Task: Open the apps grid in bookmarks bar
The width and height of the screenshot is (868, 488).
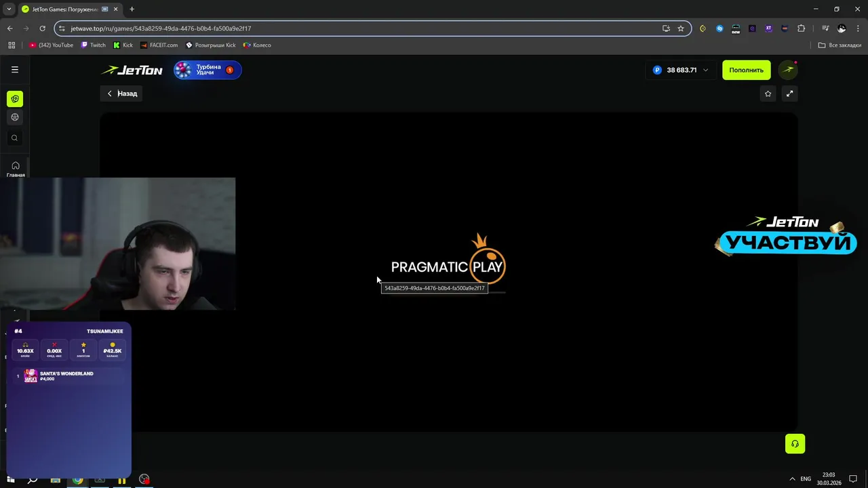Action: [x=12, y=45]
